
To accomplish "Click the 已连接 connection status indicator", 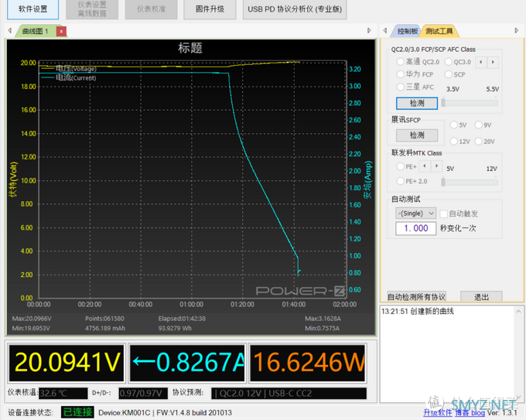I will [x=77, y=412].
